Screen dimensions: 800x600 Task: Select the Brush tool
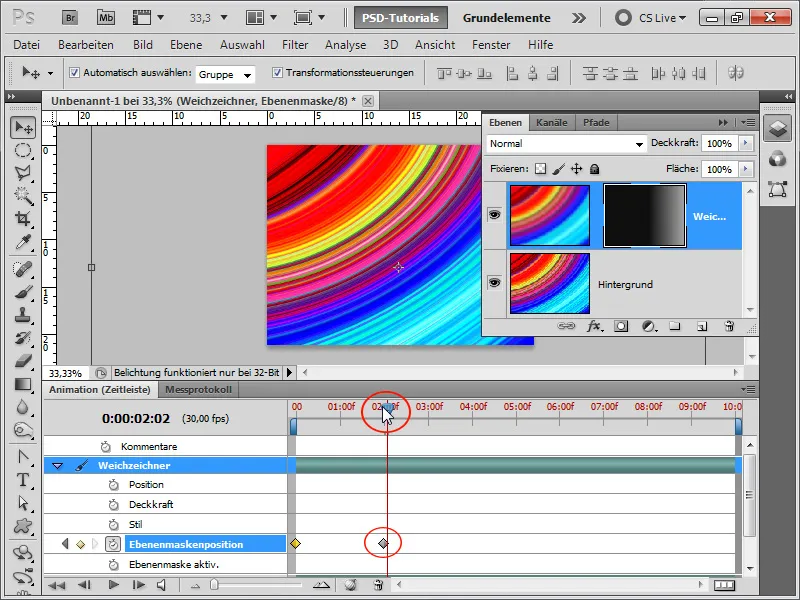pyautogui.click(x=23, y=292)
